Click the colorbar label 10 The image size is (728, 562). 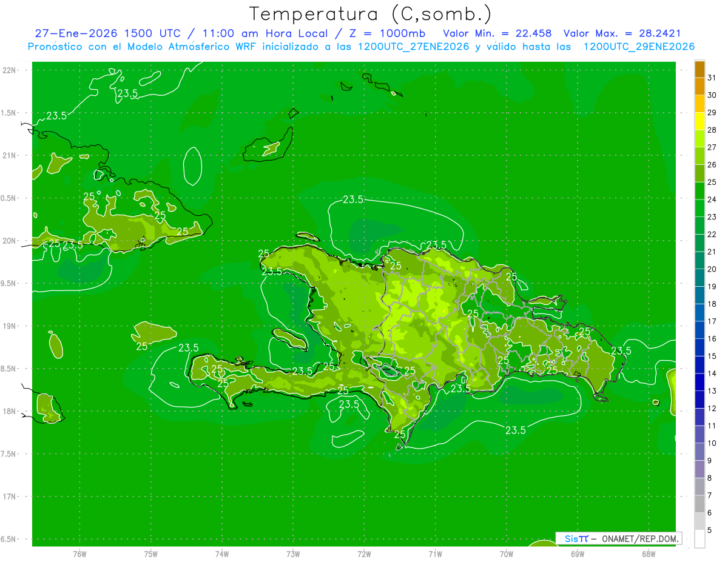(712, 443)
